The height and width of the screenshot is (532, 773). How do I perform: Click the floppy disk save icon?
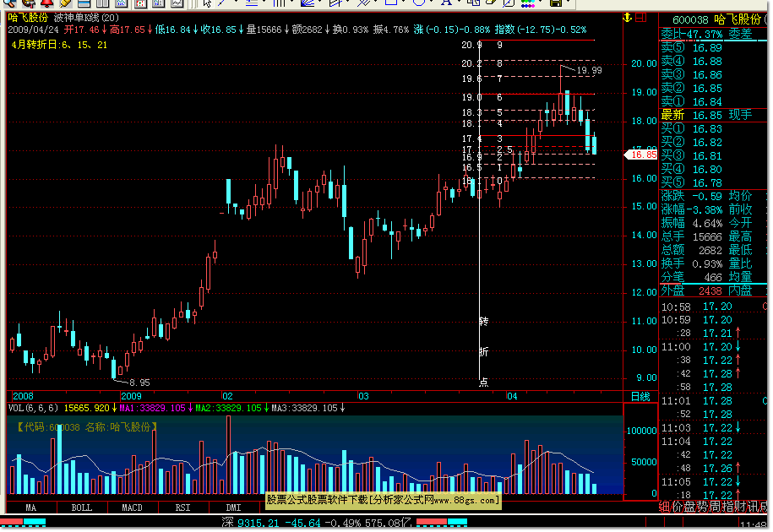[x=556, y=3]
